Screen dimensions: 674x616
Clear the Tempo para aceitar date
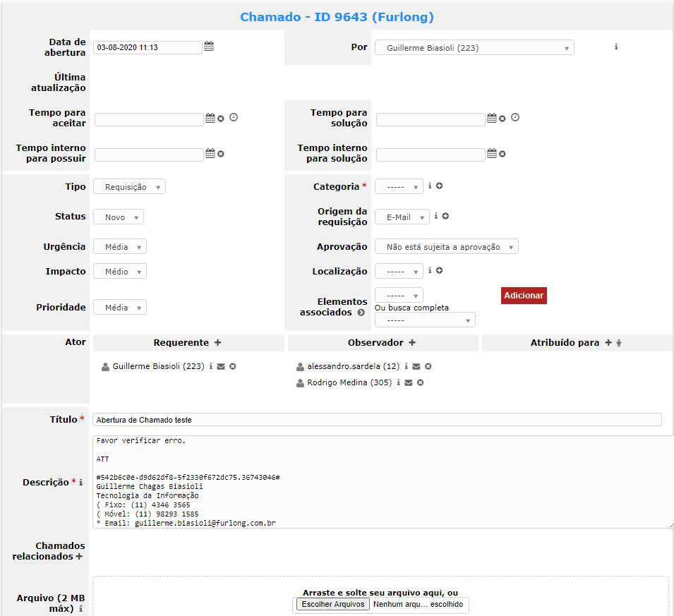coord(221,119)
